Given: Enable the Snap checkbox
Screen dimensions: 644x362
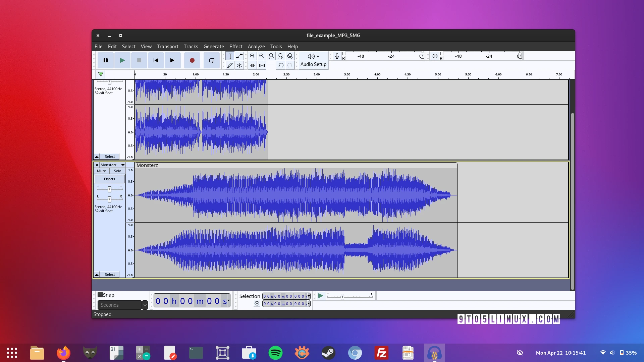Looking at the screenshot, I should [x=100, y=295].
